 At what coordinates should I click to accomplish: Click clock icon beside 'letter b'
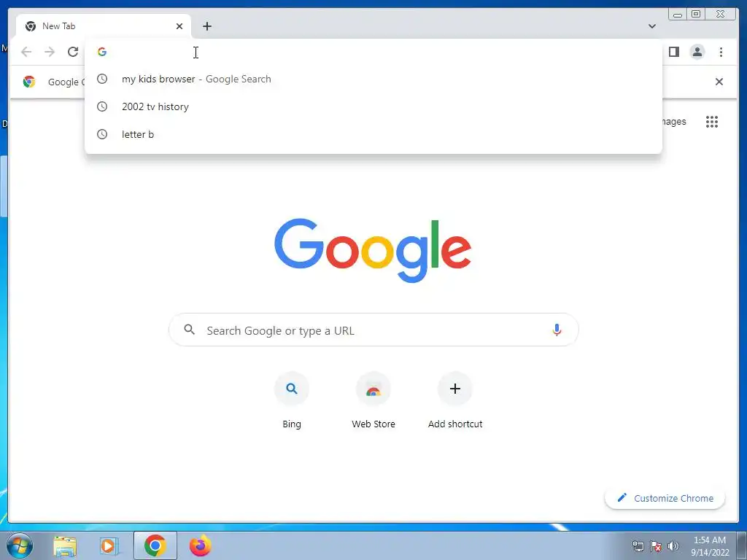(x=102, y=134)
